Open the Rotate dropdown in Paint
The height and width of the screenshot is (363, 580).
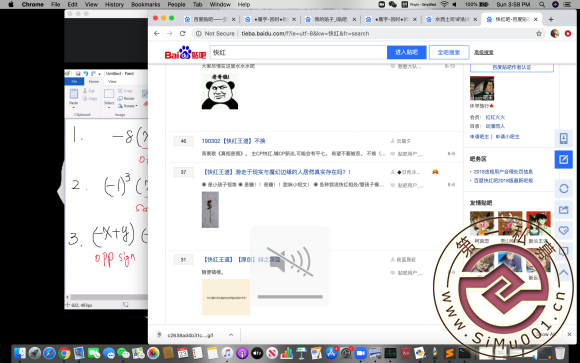[128, 106]
